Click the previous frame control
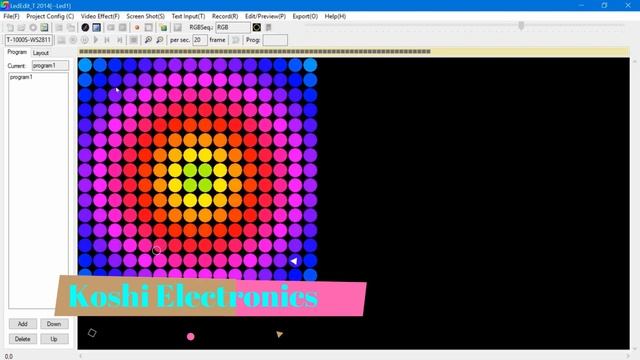Image resolution: width=640 pixels, height=360 pixels. click(107, 40)
